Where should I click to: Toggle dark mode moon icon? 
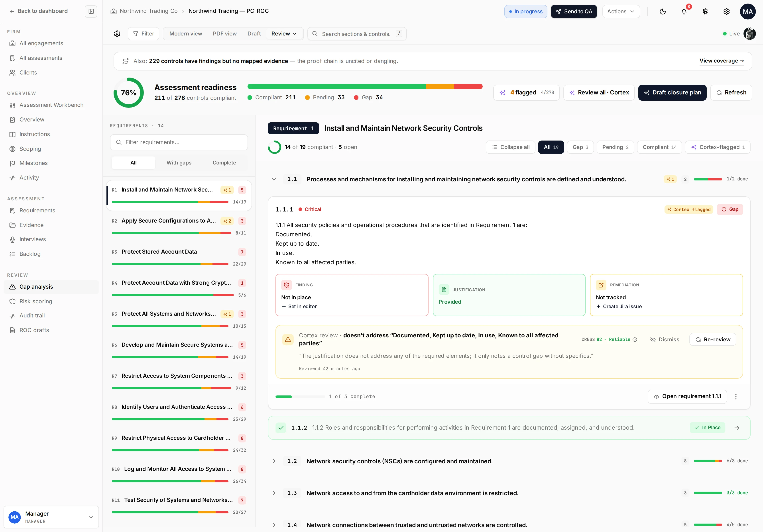click(663, 11)
